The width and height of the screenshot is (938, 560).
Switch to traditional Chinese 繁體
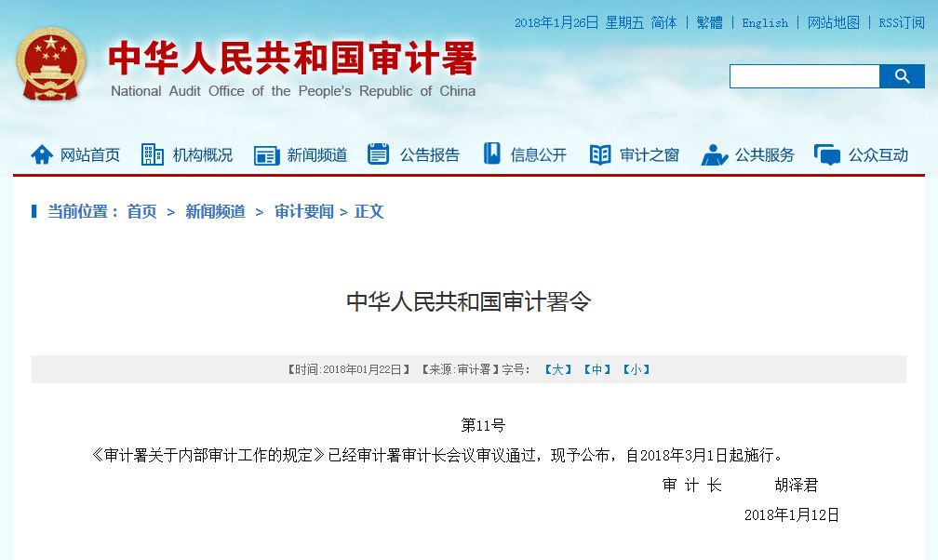point(708,22)
